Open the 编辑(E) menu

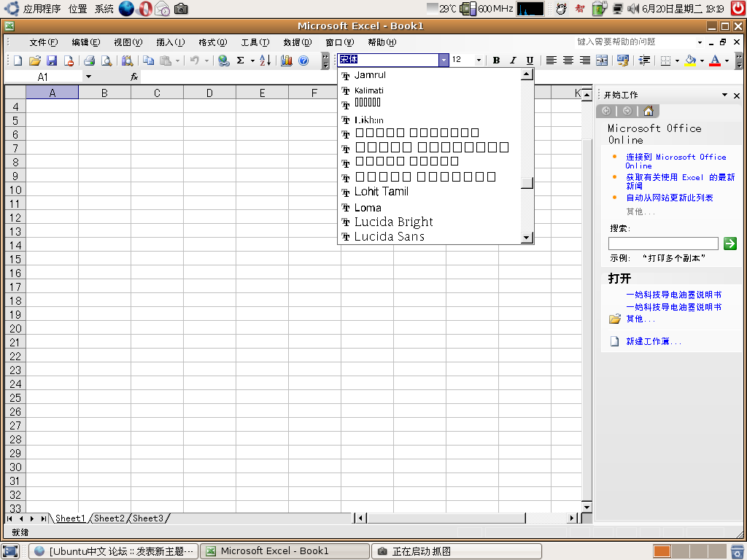[x=86, y=42]
